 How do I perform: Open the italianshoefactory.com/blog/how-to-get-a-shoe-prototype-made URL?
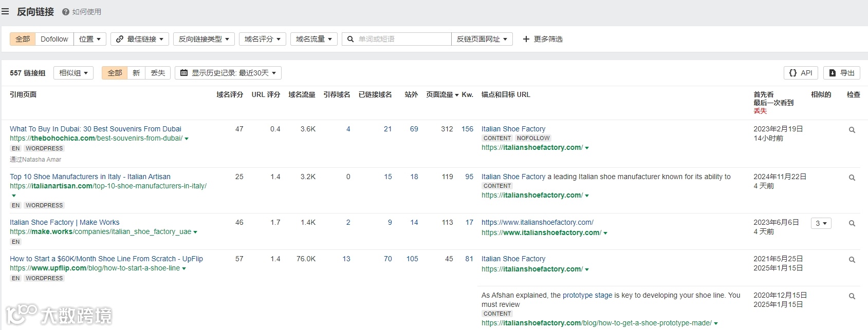pyautogui.click(x=597, y=323)
